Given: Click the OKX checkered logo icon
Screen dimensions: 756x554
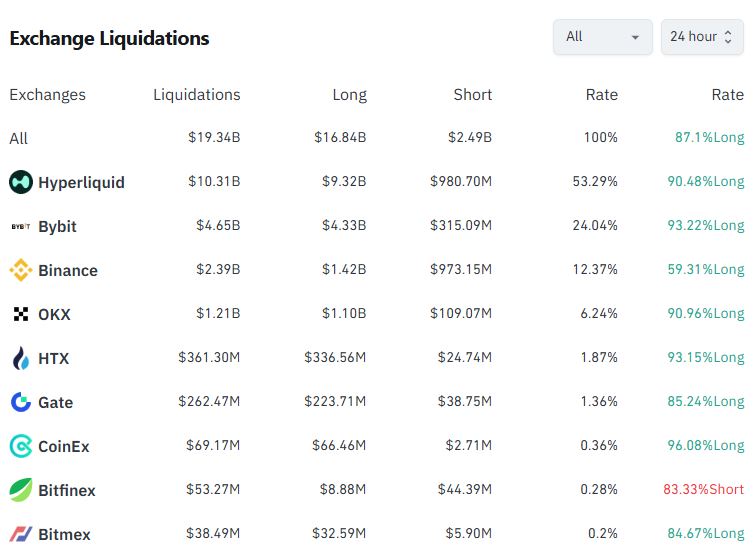Looking at the screenshot, I should [x=21, y=314].
